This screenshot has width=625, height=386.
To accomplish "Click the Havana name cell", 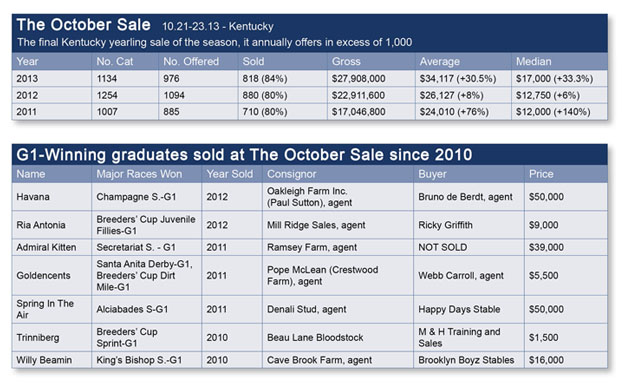I will [x=33, y=197].
